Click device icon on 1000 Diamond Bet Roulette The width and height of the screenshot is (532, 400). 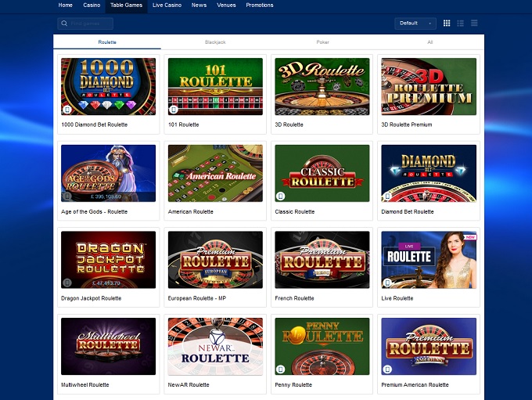point(66,110)
